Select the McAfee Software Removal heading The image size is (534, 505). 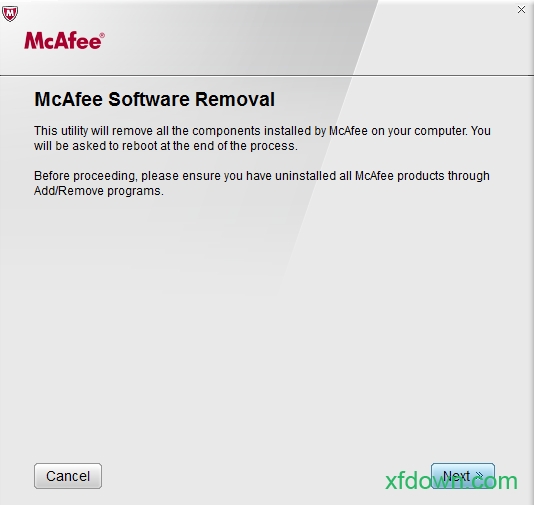pyautogui.click(x=155, y=99)
